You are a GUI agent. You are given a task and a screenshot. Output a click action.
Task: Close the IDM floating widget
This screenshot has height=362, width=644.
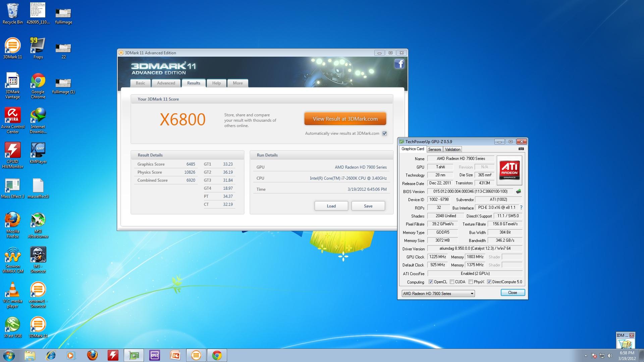tap(632, 335)
